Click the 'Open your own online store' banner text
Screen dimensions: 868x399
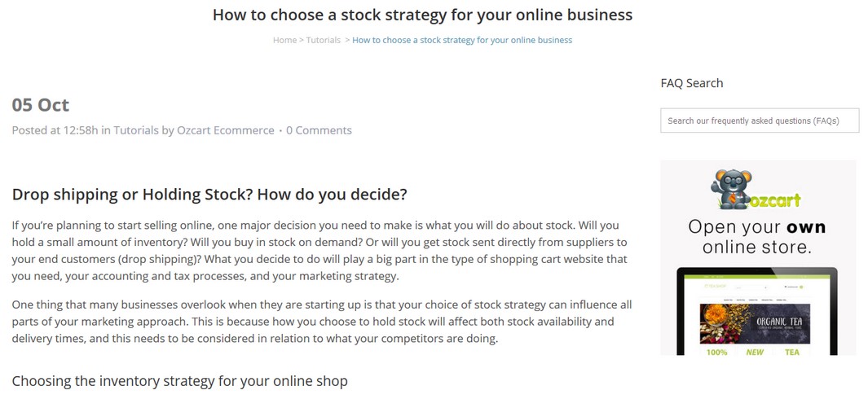(757, 236)
